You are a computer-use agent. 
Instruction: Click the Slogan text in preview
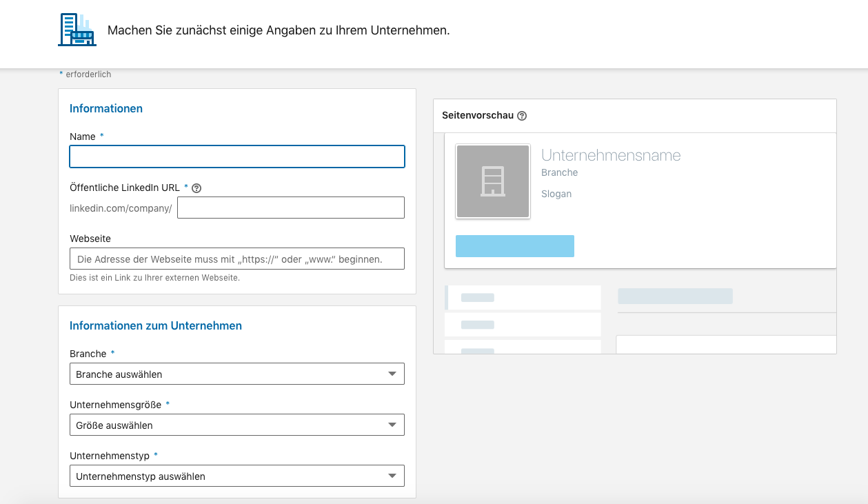556,194
